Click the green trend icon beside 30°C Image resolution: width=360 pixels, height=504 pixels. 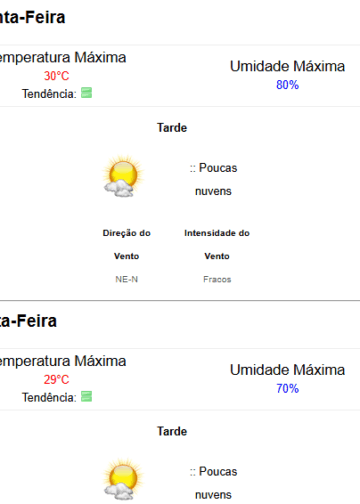click(x=87, y=93)
